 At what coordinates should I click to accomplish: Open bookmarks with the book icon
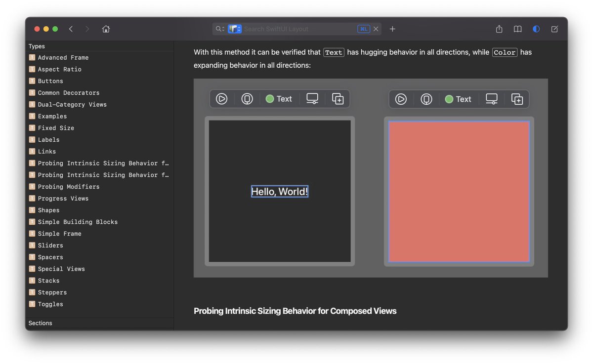[x=517, y=29]
